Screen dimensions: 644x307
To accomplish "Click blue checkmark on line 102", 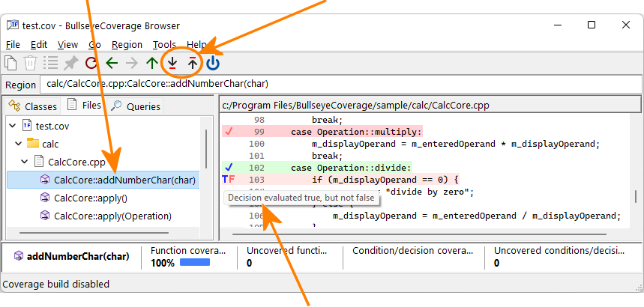I will [229, 167].
